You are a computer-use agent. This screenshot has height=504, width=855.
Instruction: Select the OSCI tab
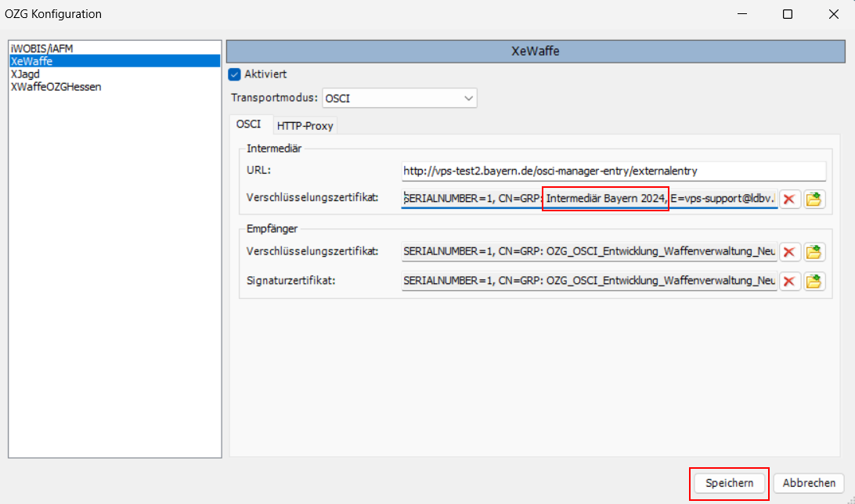248,125
